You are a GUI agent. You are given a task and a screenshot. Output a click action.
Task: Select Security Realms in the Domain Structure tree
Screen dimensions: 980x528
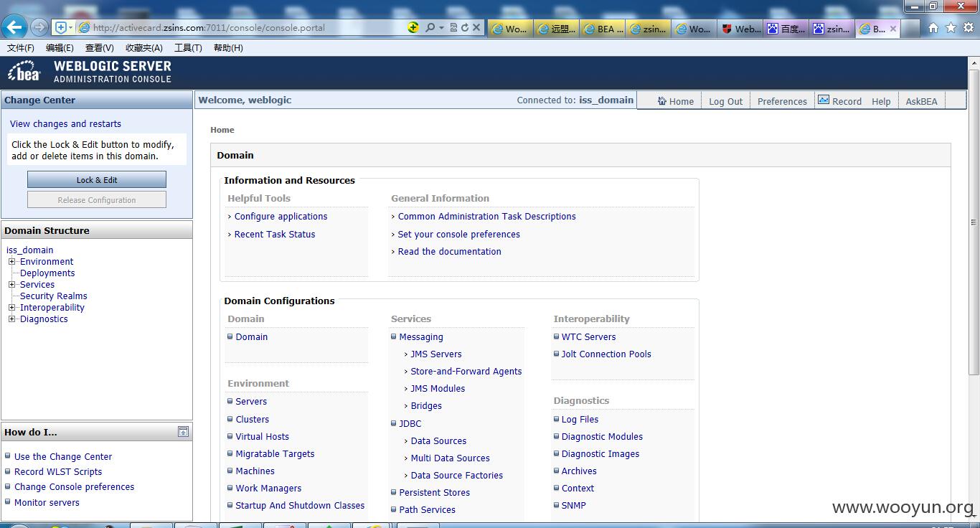pyautogui.click(x=54, y=296)
